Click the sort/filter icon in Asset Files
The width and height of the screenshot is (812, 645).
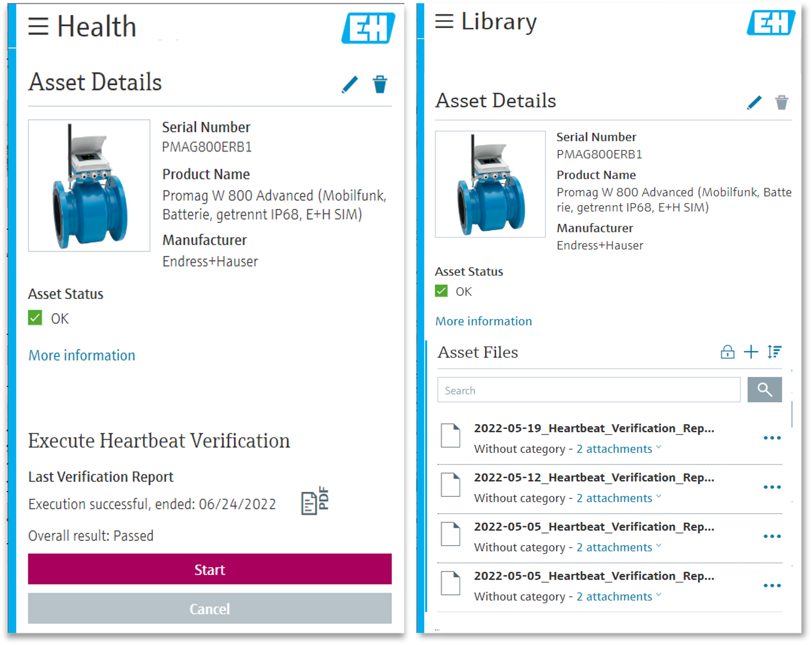[776, 352]
